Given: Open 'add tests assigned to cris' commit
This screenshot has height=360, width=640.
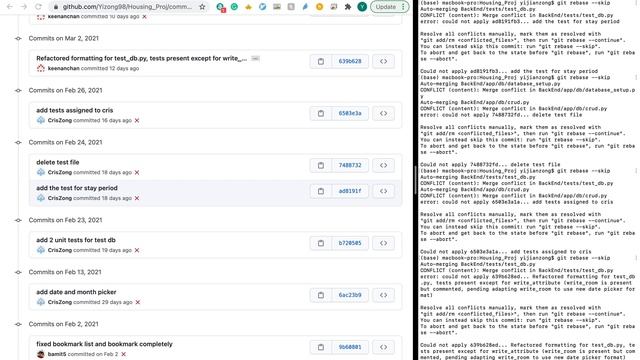Looking at the screenshot, I should [75, 110].
